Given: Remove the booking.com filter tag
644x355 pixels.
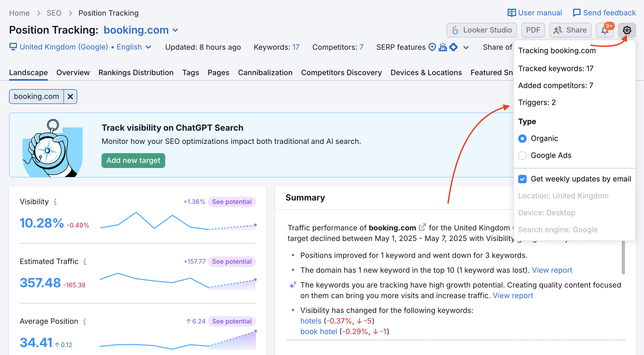Looking at the screenshot, I should coord(70,97).
